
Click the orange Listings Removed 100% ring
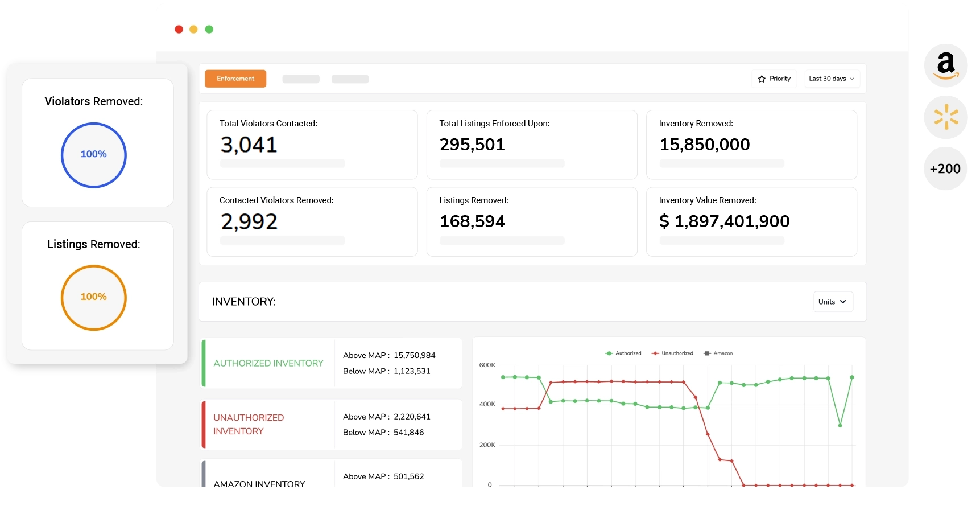[x=94, y=297]
